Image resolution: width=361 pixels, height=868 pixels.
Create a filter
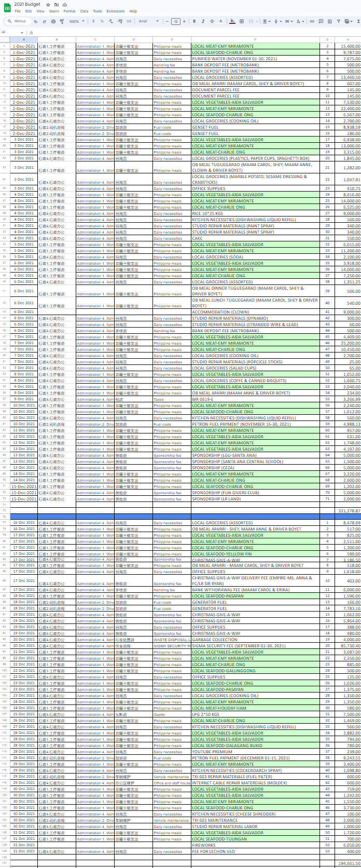(x=339, y=21)
